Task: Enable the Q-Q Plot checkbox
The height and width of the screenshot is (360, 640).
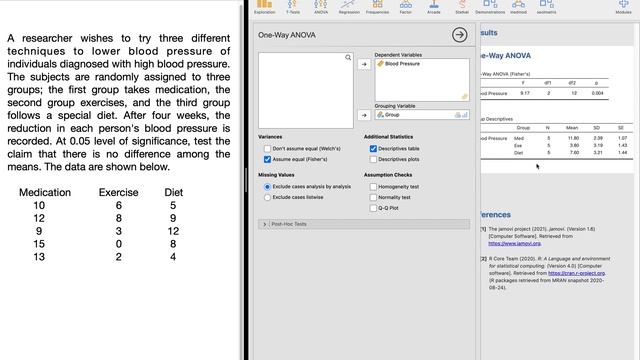Action: coord(373,208)
